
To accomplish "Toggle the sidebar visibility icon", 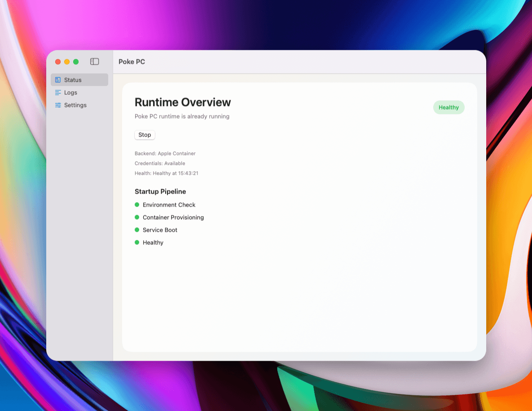I will click(94, 62).
